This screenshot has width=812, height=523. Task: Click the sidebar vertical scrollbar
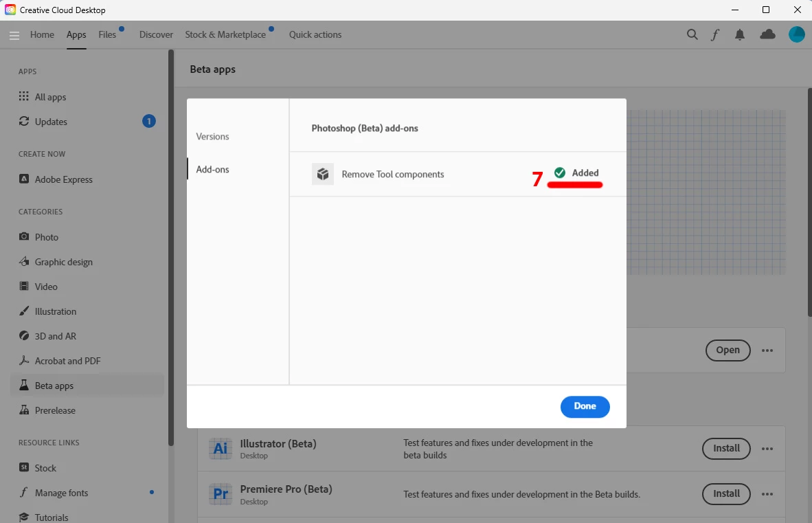[x=171, y=247]
